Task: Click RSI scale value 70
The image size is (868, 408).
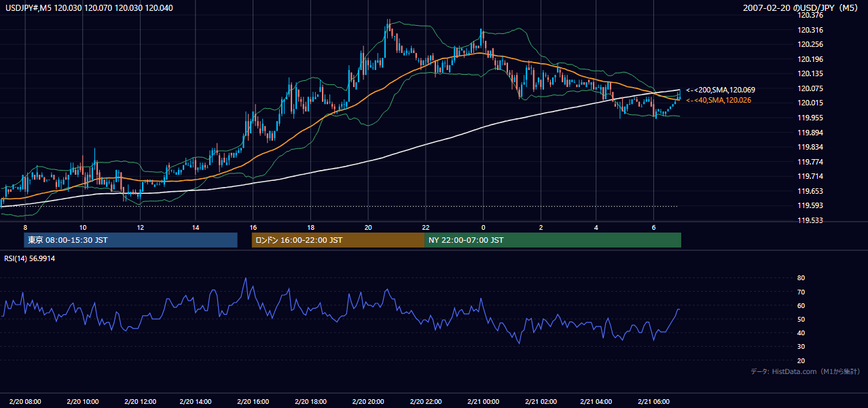Action: tap(801, 292)
